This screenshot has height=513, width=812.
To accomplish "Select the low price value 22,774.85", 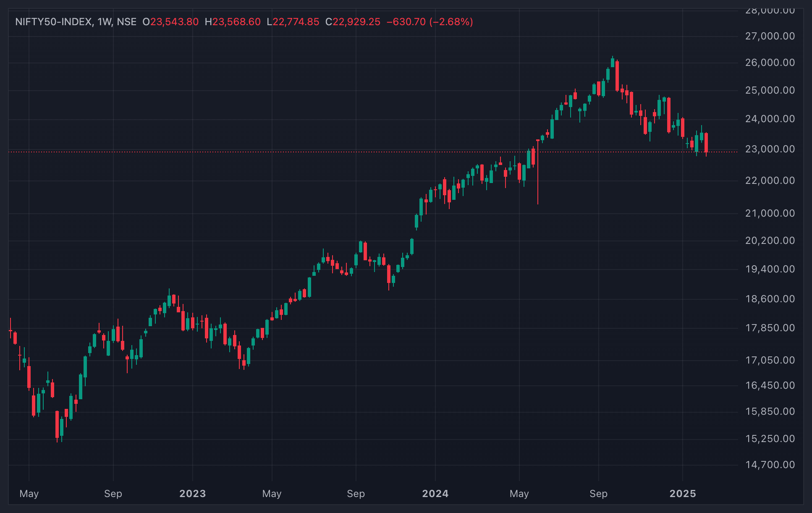I will click(x=296, y=22).
